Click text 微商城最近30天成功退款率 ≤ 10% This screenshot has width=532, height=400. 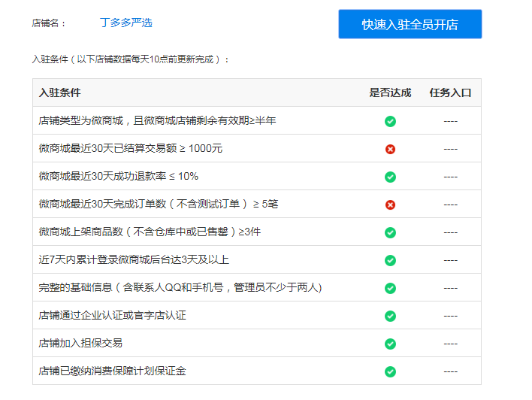point(119,176)
